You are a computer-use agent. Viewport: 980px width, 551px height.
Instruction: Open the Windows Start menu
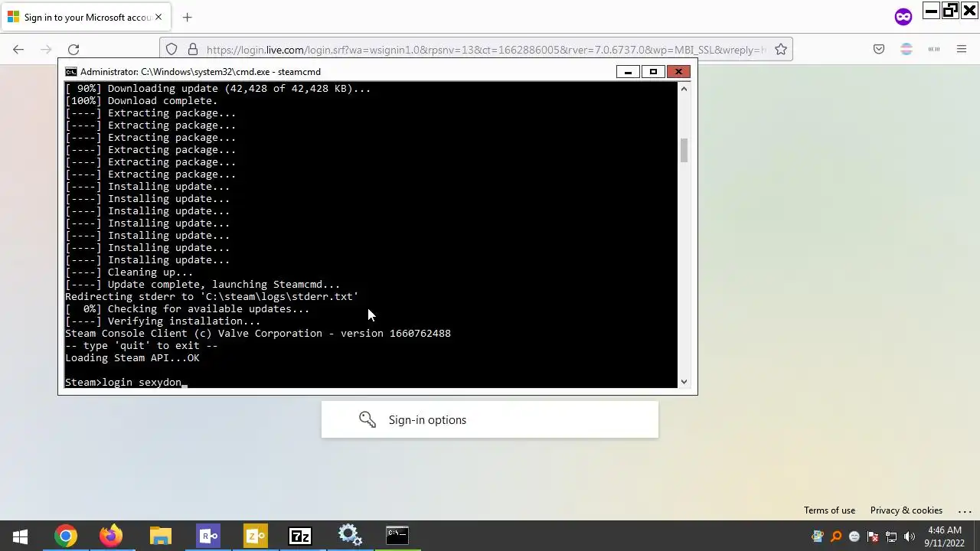(20, 536)
